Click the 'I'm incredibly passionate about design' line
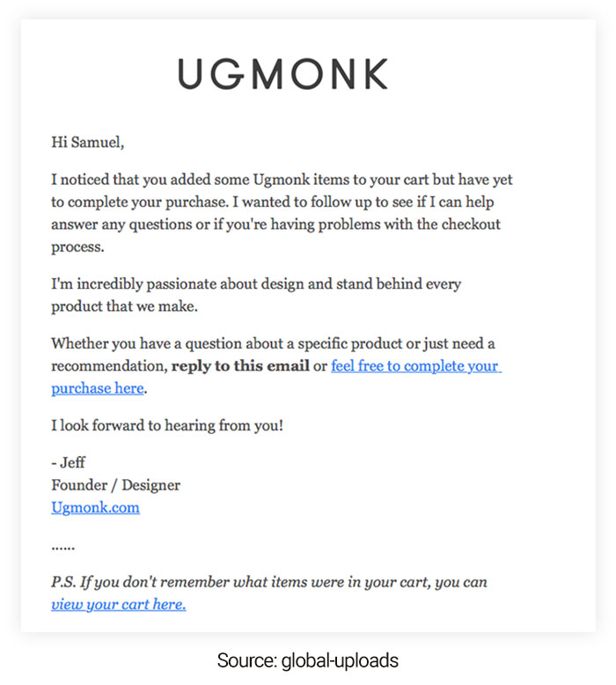This screenshot has height=685, width=616. point(255,284)
